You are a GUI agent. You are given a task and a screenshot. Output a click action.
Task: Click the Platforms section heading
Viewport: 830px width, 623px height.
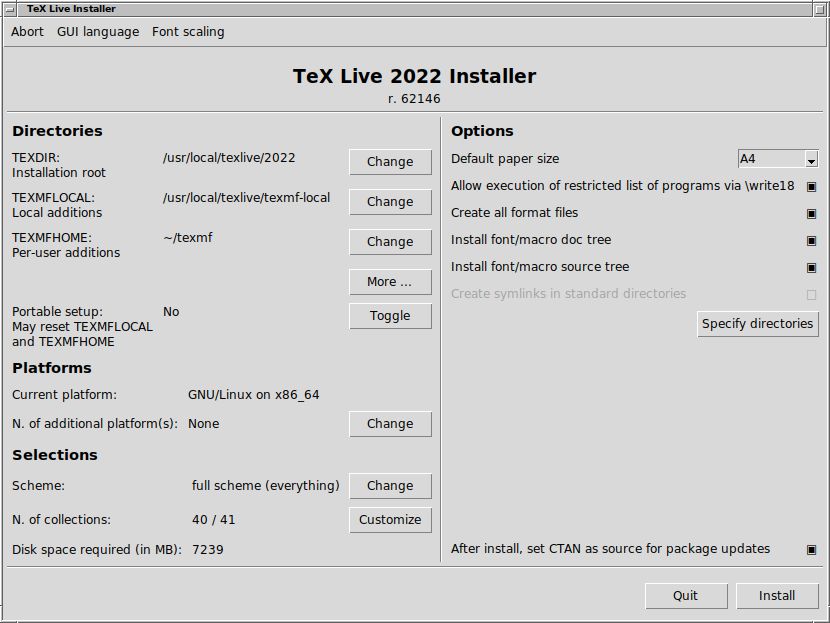[52, 368]
